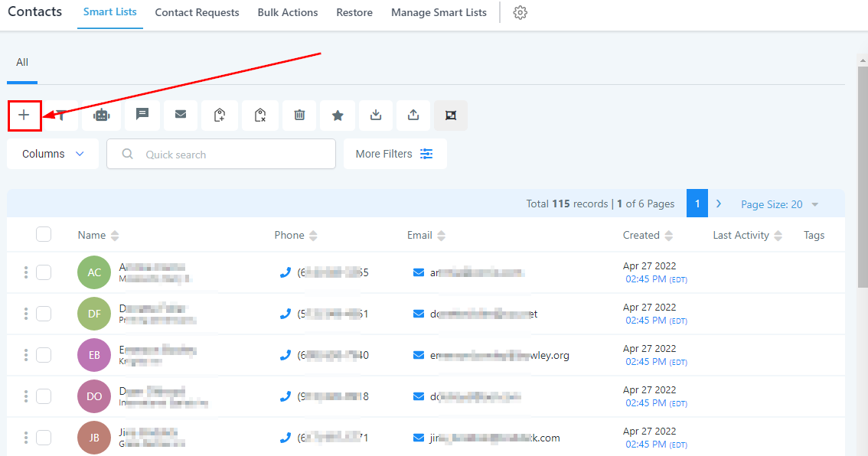Click the add tag icon
Image resolution: width=868 pixels, height=456 pixels.
pyautogui.click(x=220, y=115)
